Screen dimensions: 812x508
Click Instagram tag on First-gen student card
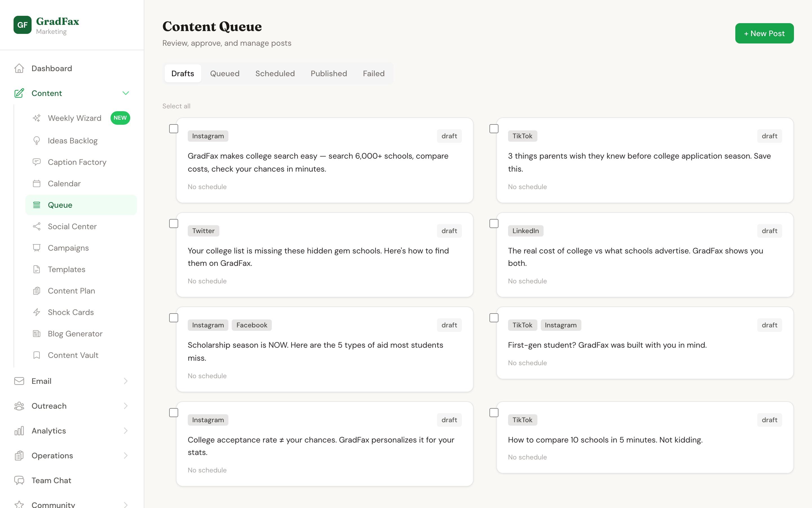click(561, 325)
